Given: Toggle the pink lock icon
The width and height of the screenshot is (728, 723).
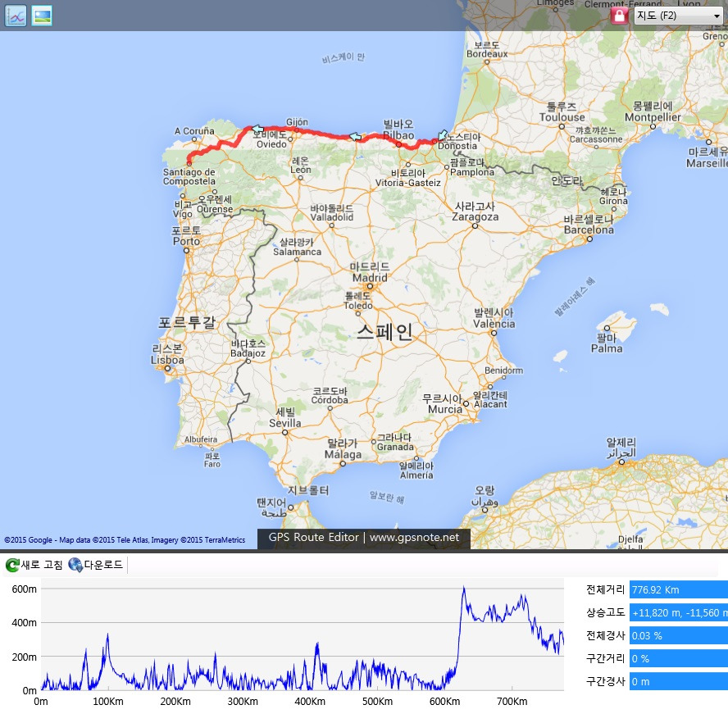Looking at the screenshot, I should pyautogui.click(x=619, y=16).
